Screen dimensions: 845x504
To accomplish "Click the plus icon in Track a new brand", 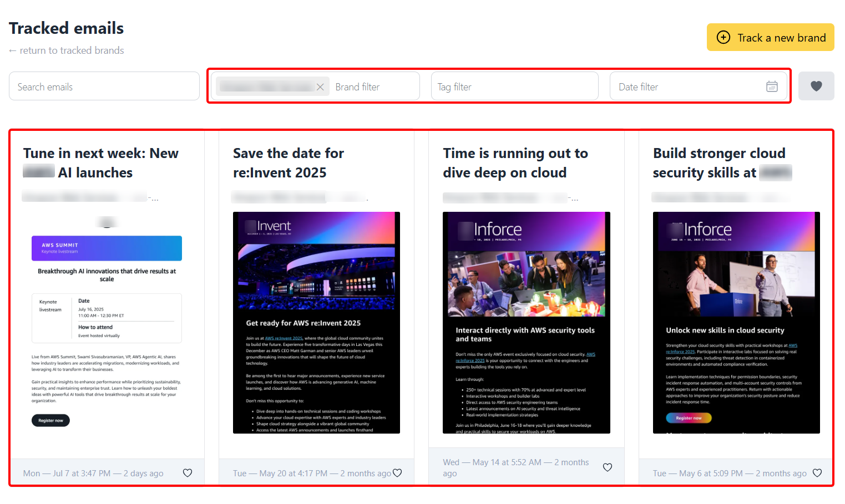I will tap(723, 37).
